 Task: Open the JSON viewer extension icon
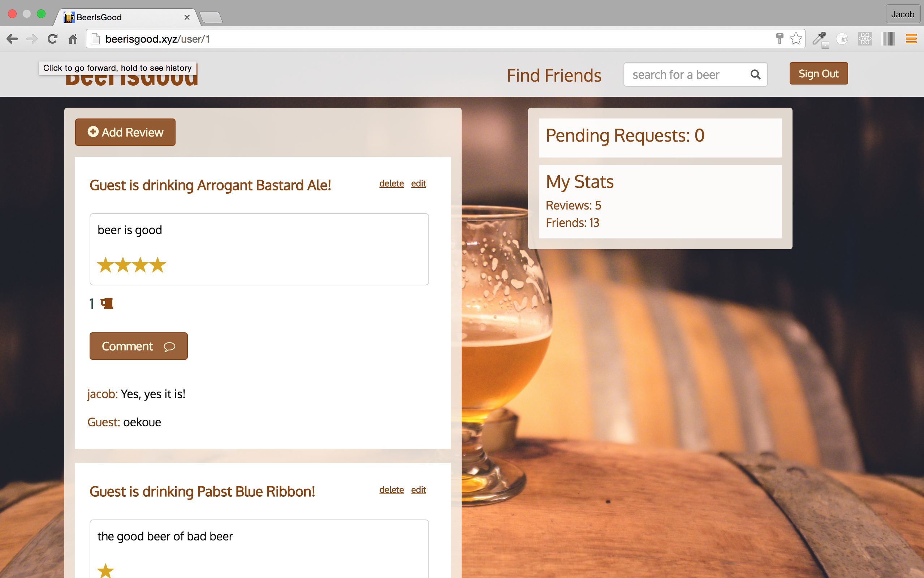pyautogui.click(x=842, y=38)
